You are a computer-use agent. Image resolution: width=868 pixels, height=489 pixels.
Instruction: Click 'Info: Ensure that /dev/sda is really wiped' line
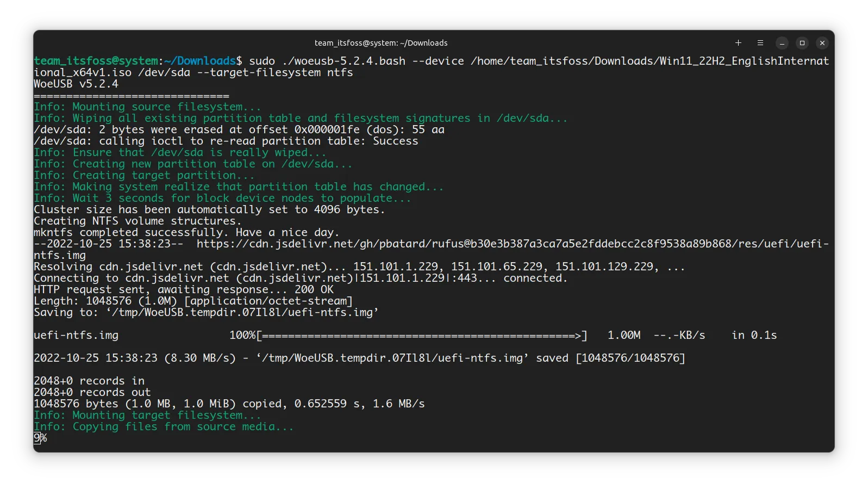point(180,153)
